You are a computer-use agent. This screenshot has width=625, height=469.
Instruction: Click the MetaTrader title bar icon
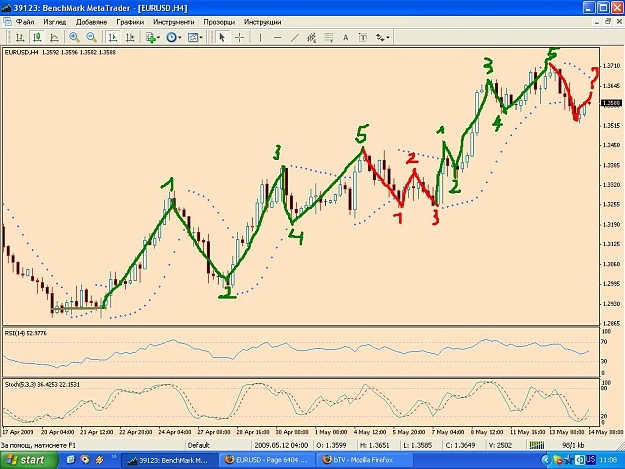[6, 8]
